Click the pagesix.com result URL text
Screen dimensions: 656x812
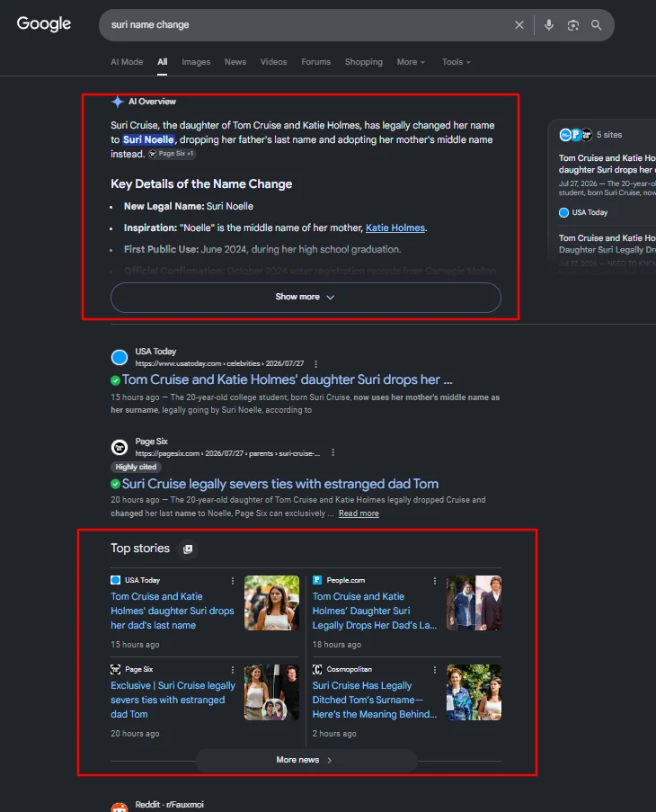click(x=227, y=453)
